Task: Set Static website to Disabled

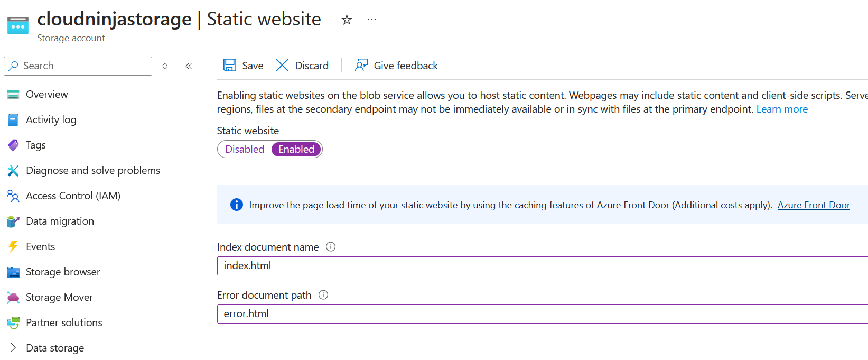Action: coord(245,149)
